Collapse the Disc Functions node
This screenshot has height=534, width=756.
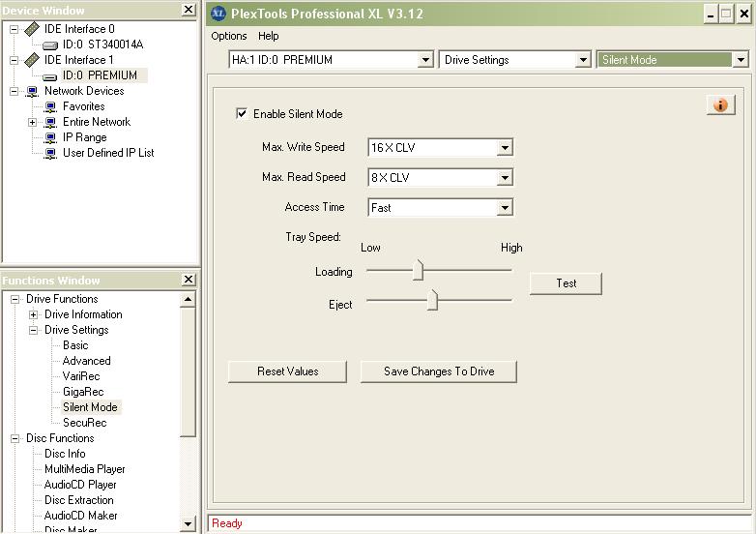point(15,438)
